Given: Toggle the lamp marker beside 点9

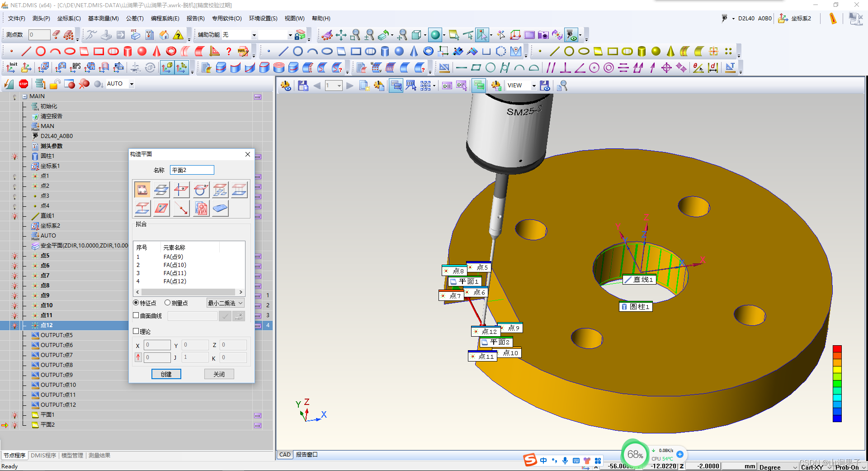Looking at the screenshot, I should (x=14, y=295).
